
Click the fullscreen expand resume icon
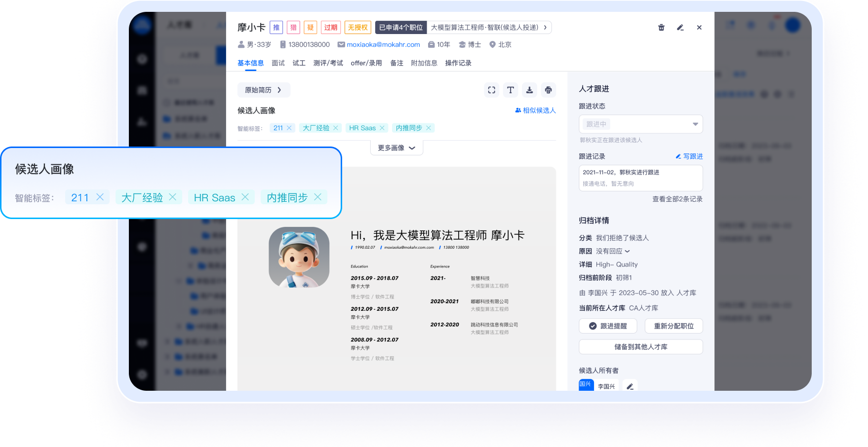coord(491,90)
